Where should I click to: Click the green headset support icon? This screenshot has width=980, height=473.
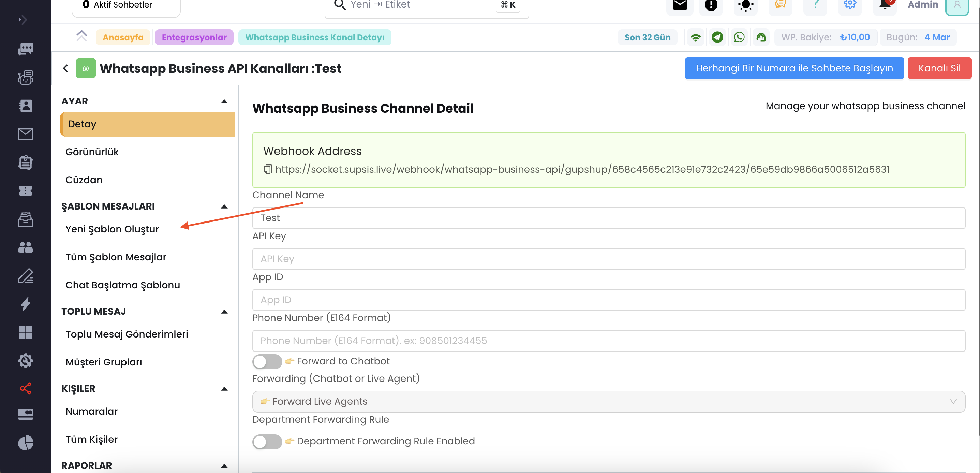coord(761,37)
